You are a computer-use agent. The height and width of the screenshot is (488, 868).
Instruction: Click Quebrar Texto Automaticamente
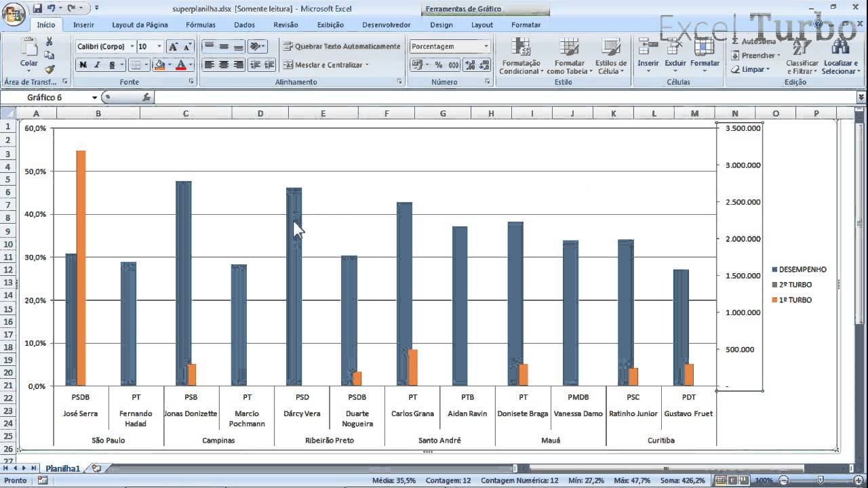click(x=342, y=47)
